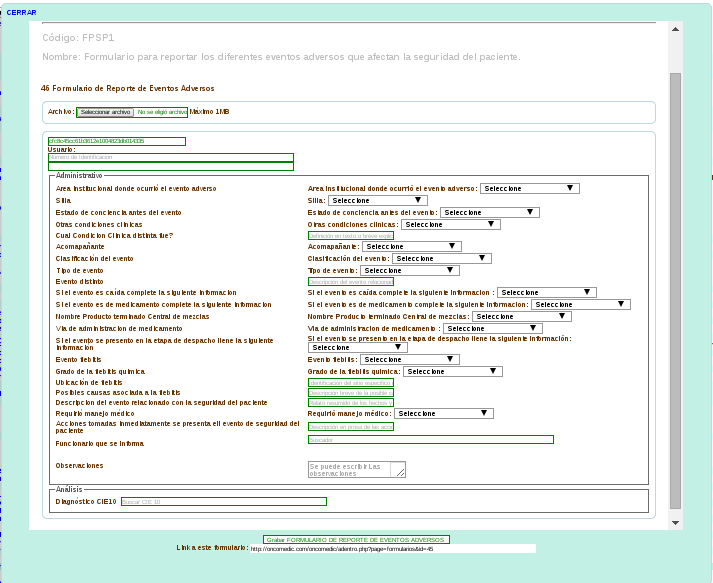Expand the Grado de la flebitis química dropdown
The width and height of the screenshot is (713, 583).
pyautogui.click(x=452, y=371)
